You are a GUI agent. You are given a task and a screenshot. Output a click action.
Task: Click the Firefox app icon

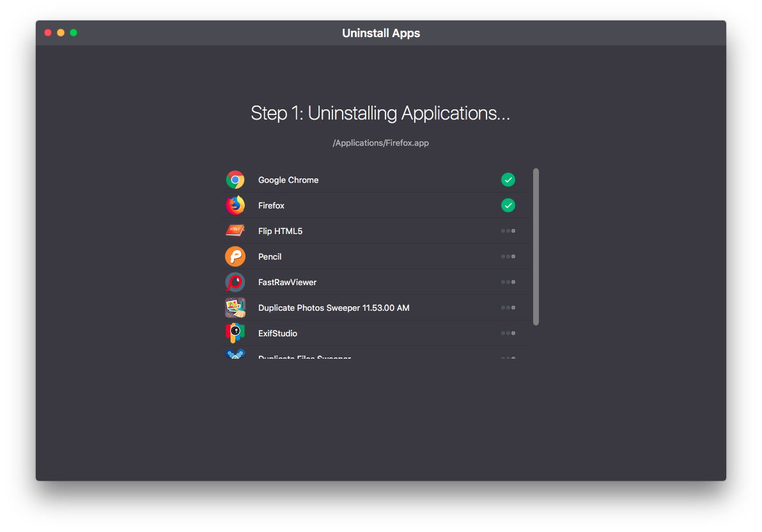(235, 205)
